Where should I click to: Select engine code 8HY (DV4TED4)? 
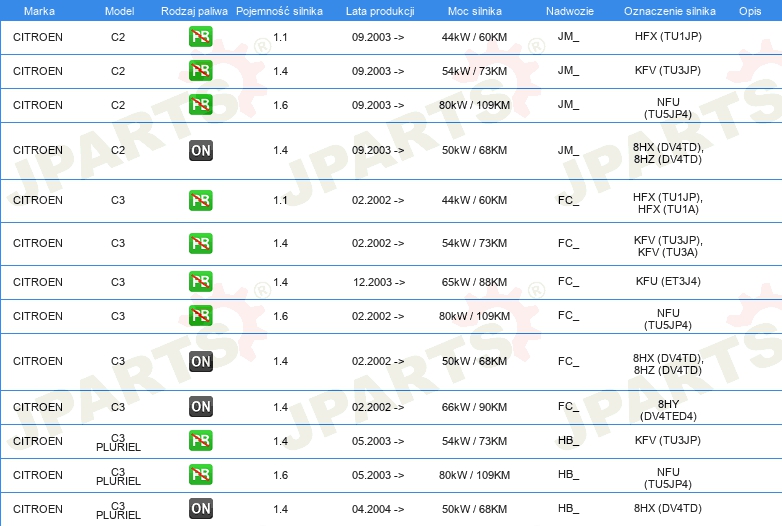(x=668, y=410)
